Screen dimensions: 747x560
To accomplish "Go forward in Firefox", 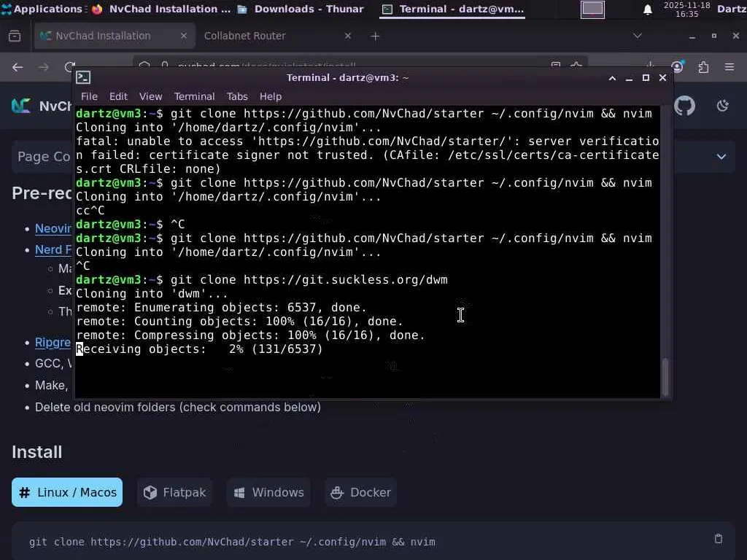I will tap(43, 67).
